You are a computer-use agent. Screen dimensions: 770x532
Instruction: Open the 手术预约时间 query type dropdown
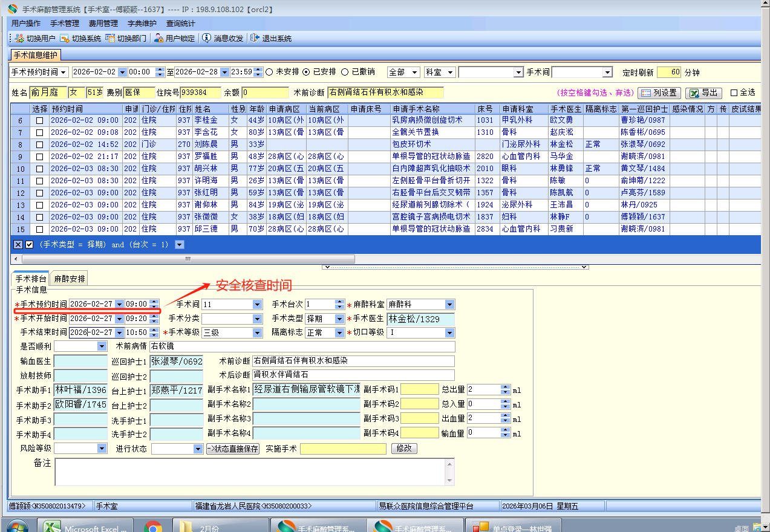pyautogui.click(x=64, y=72)
